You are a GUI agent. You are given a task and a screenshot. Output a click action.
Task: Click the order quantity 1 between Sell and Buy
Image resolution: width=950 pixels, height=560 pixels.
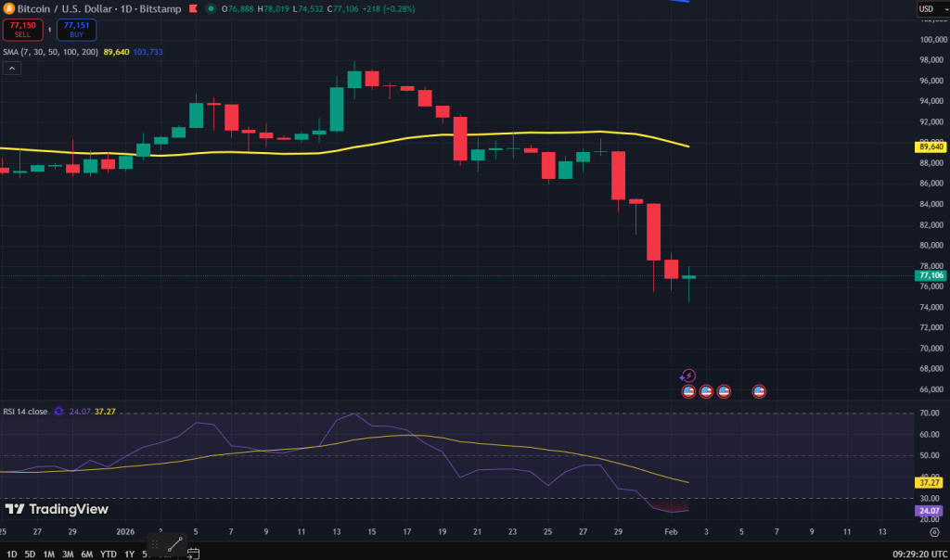(x=50, y=30)
